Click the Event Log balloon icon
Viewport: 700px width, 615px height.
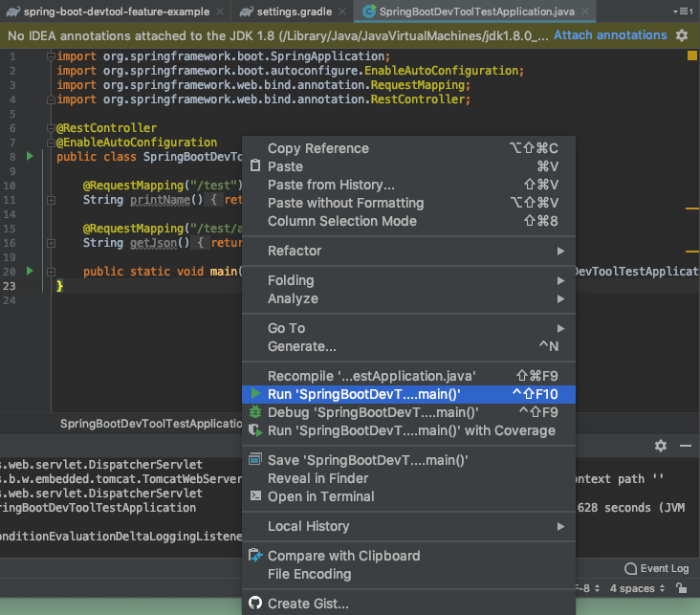pyautogui.click(x=630, y=568)
